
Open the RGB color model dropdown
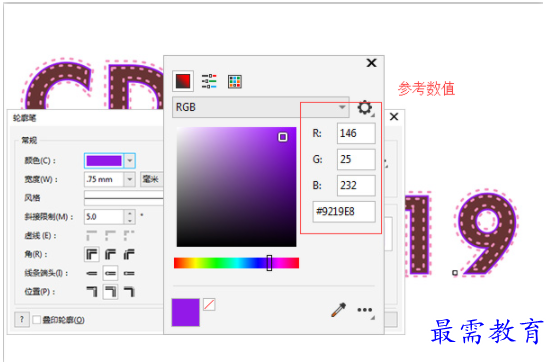click(261, 107)
